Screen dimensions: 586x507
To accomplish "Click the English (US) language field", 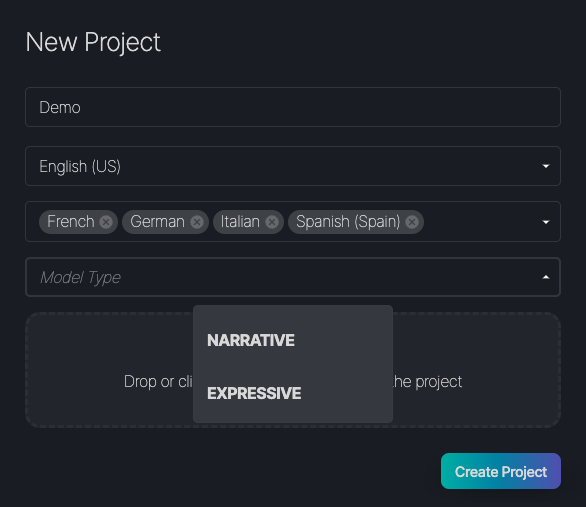I will click(293, 166).
